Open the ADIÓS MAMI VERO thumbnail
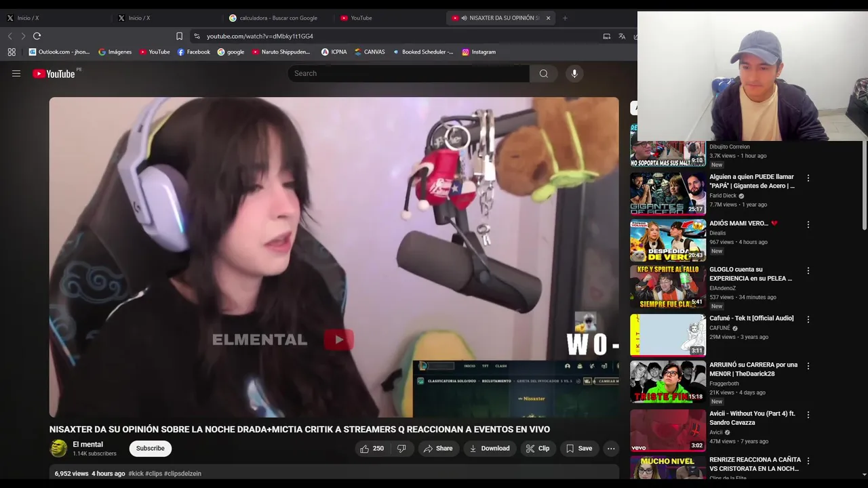The image size is (868, 488). (668, 241)
